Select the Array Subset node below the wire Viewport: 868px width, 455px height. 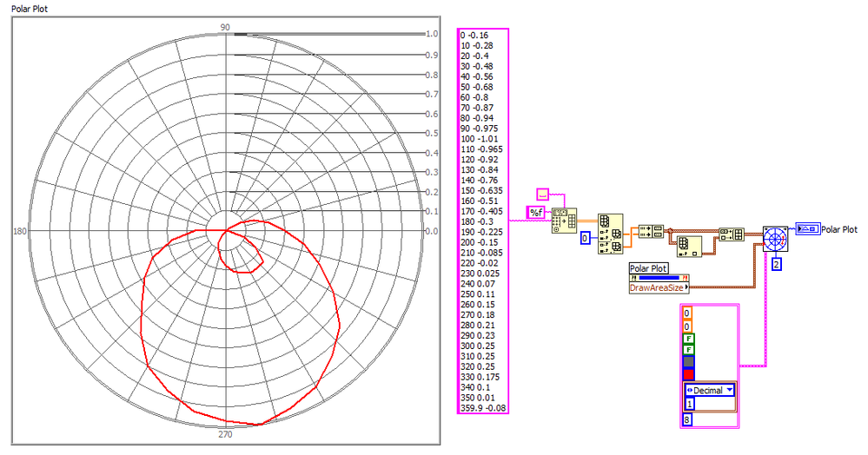pos(689,247)
